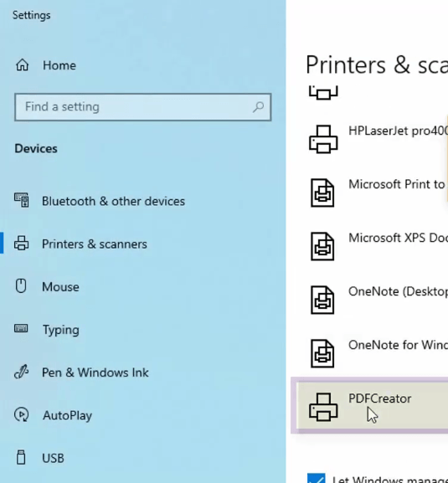Click the Mouse sidebar icon
Screen dimensions: 448x483
tap(21, 285)
